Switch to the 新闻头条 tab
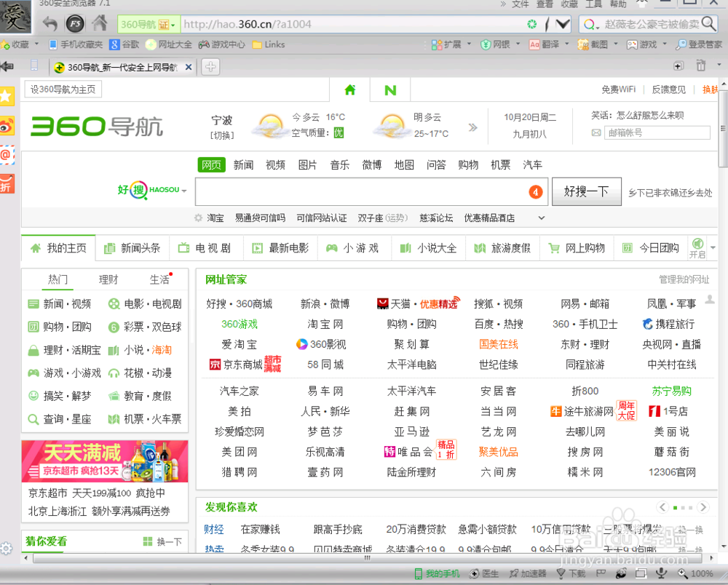728x585 pixels. pos(139,247)
